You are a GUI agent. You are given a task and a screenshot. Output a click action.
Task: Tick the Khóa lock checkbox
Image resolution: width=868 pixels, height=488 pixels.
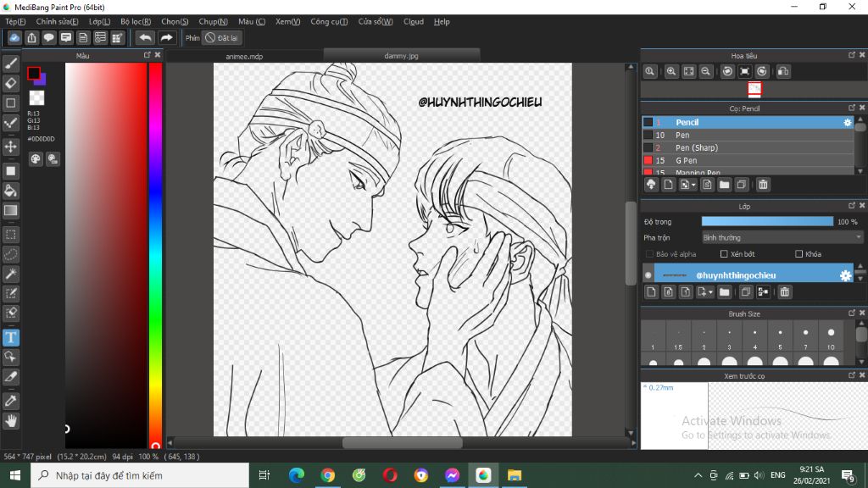[x=798, y=254]
